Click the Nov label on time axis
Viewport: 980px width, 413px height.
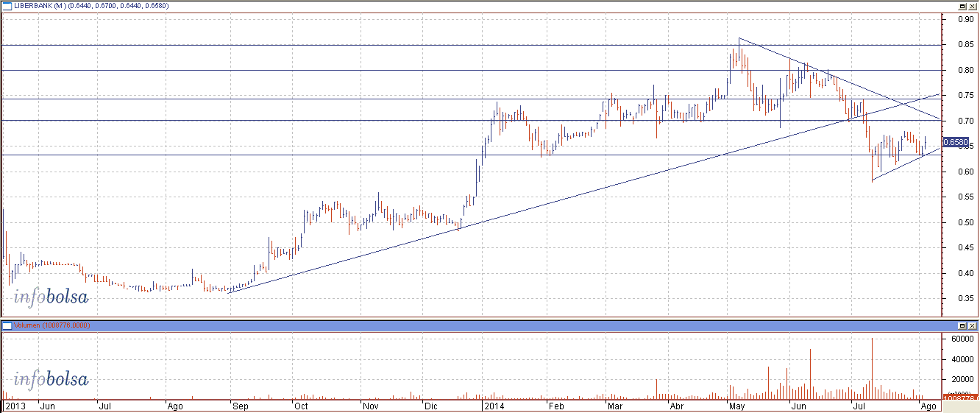click(x=371, y=406)
